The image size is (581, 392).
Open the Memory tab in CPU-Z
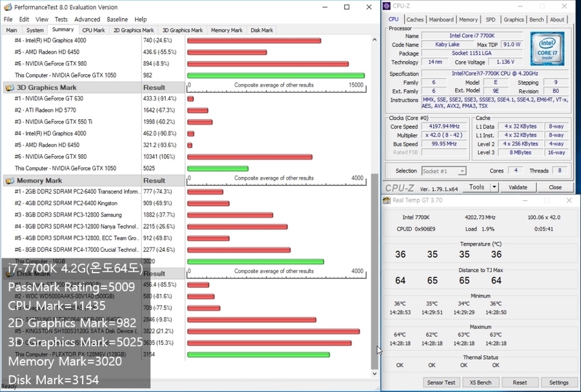click(468, 19)
